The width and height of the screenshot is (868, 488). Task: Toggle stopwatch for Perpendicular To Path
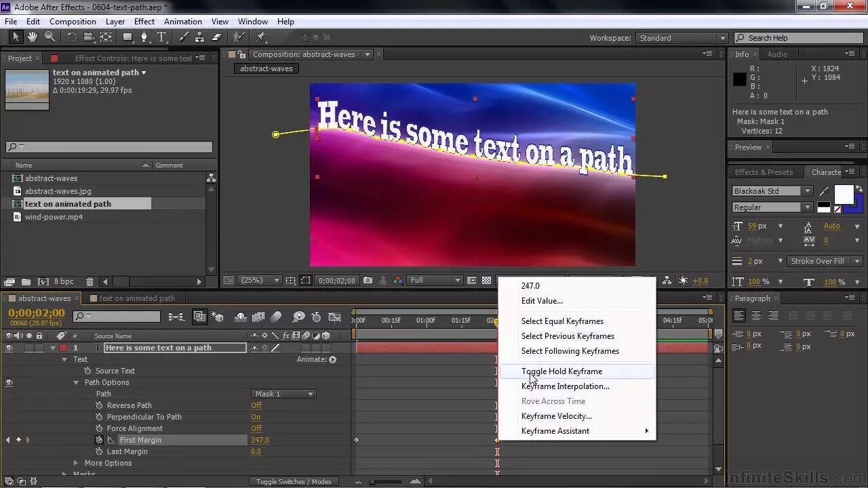point(99,417)
